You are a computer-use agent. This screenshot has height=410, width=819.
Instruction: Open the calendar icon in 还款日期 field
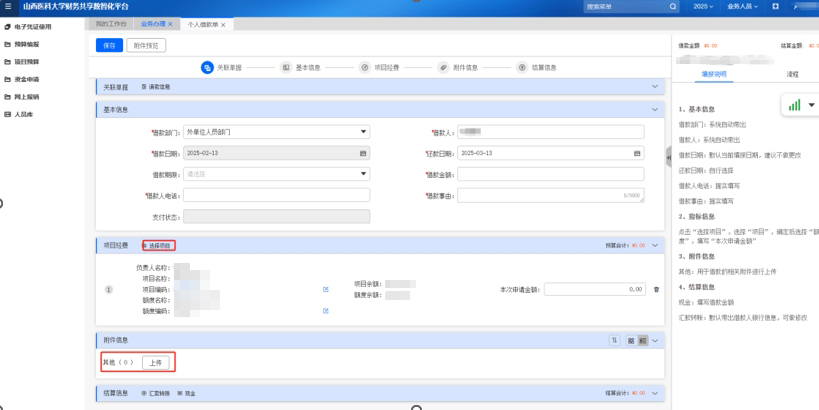pos(637,153)
